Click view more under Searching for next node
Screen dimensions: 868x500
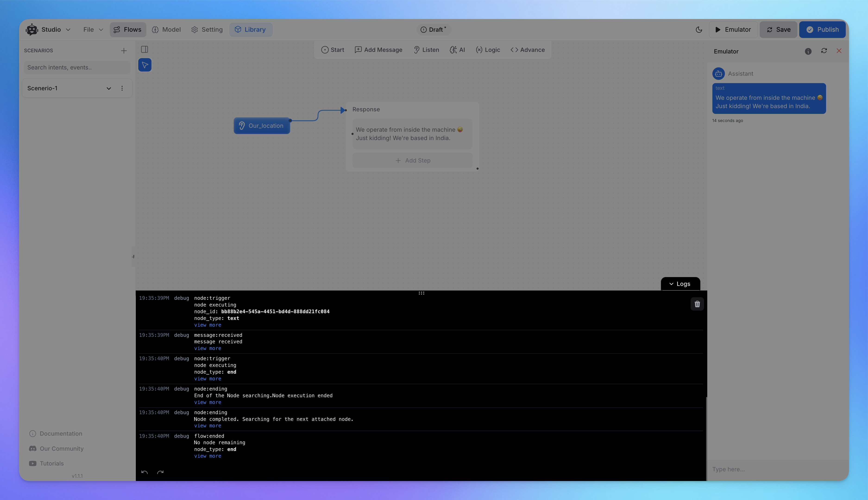click(x=208, y=425)
